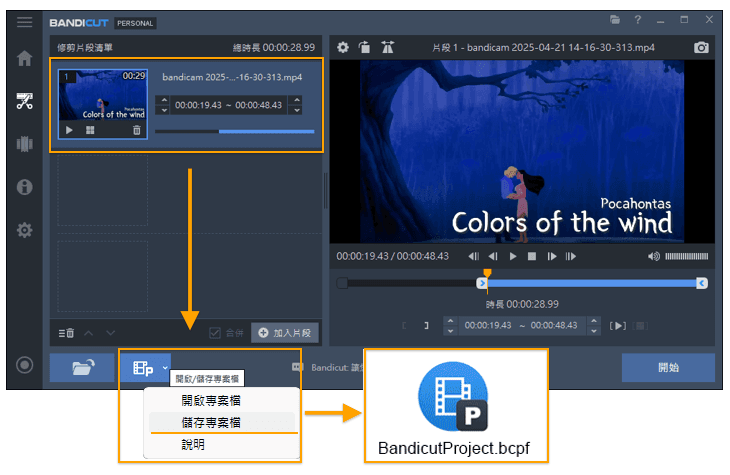Click the Bandicut message icon in bottom bar
The height and width of the screenshot is (475, 730).
(x=297, y=367)
